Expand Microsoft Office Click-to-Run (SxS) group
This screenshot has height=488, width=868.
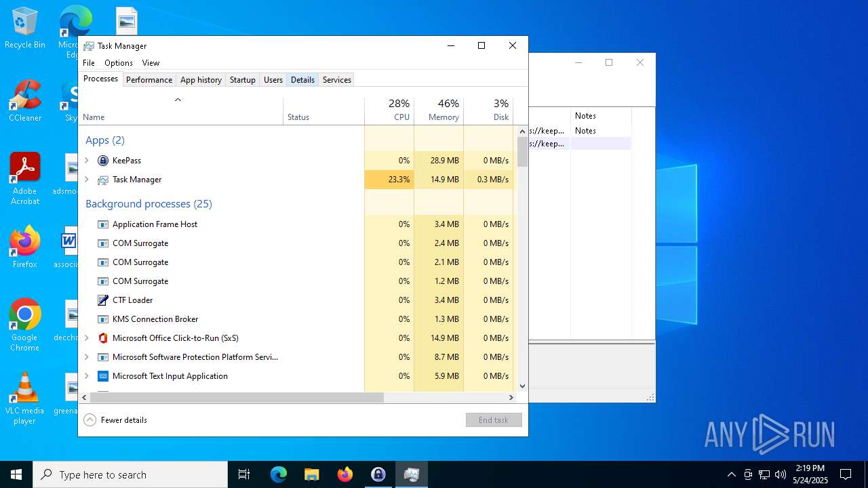(x=87, y=338)
